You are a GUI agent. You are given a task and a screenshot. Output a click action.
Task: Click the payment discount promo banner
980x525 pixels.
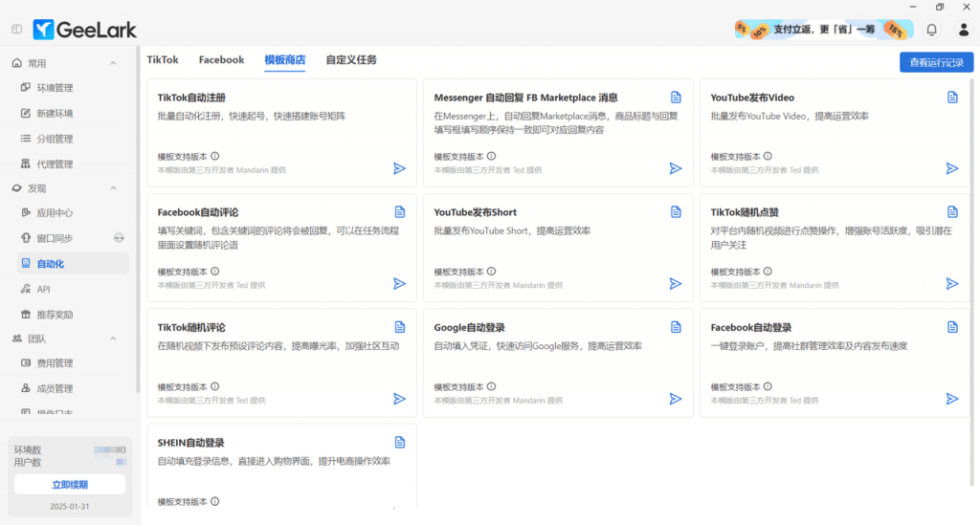pos(820,30)
